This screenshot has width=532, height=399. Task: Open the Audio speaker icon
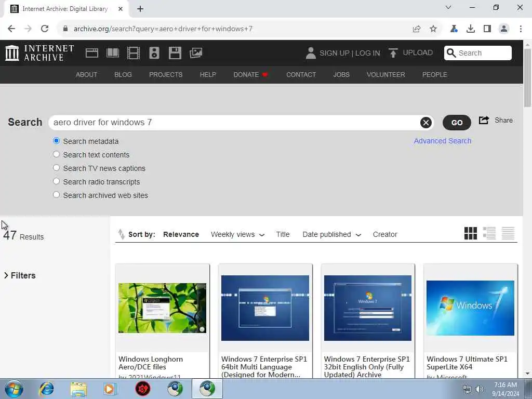click(154, 53)
